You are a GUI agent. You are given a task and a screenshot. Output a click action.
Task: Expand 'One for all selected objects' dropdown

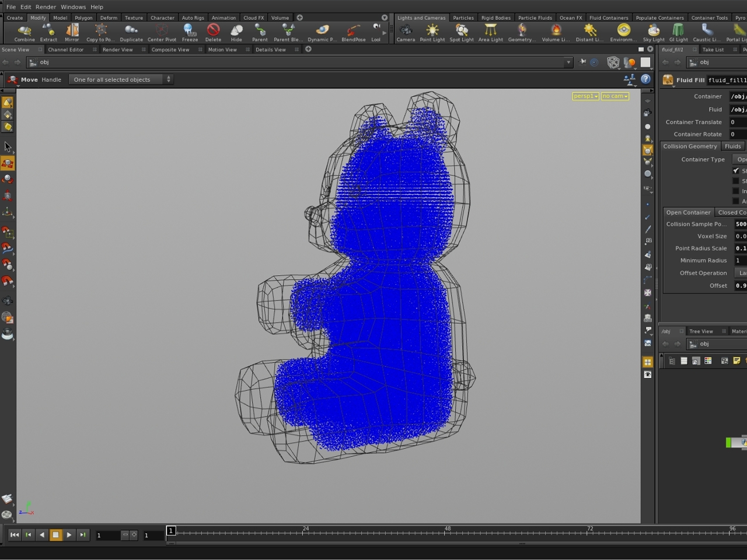tap(121, 79)
